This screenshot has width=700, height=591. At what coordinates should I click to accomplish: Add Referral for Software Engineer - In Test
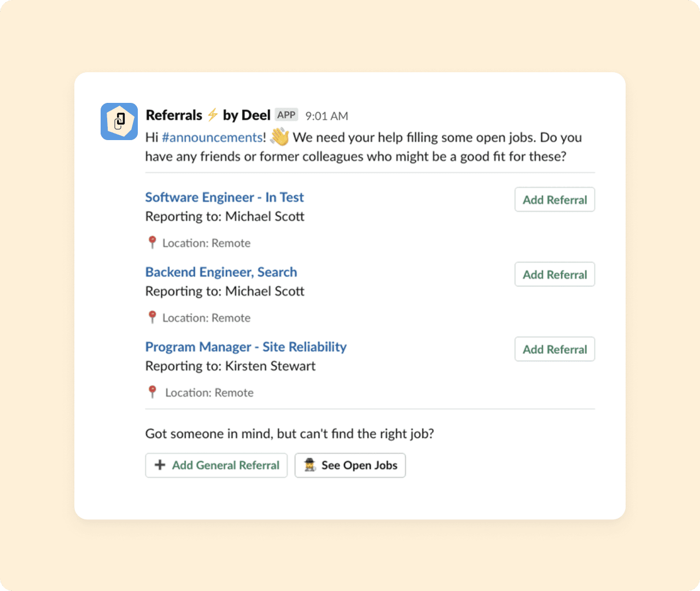click(555, 200)
